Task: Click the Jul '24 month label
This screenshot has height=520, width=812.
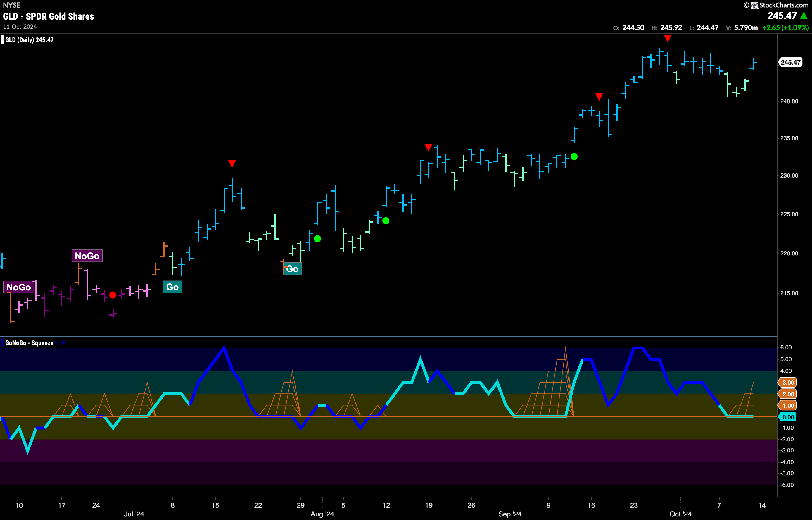Action: point(134,514)
